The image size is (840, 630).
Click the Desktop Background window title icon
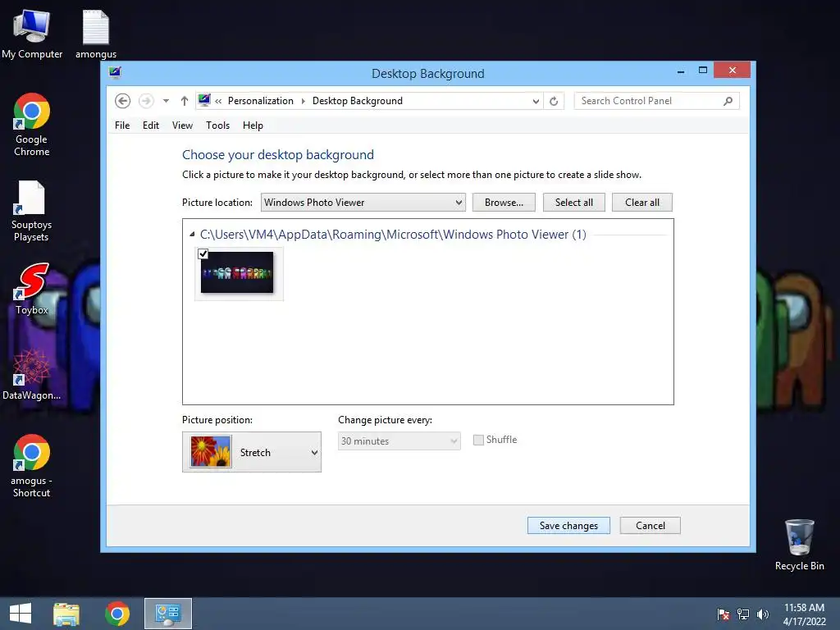pyautogui.click(x=115, y=72)
